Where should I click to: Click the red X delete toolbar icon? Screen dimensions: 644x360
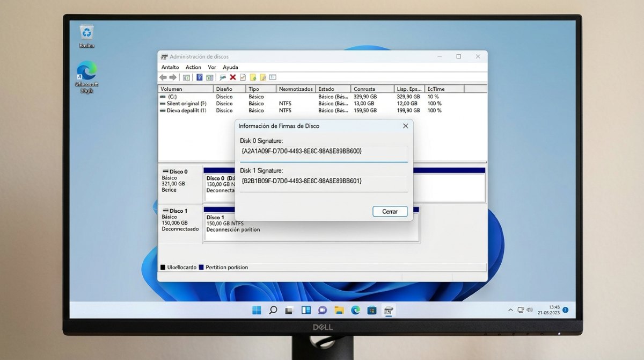pyautogui.click(x=233, y=77)
